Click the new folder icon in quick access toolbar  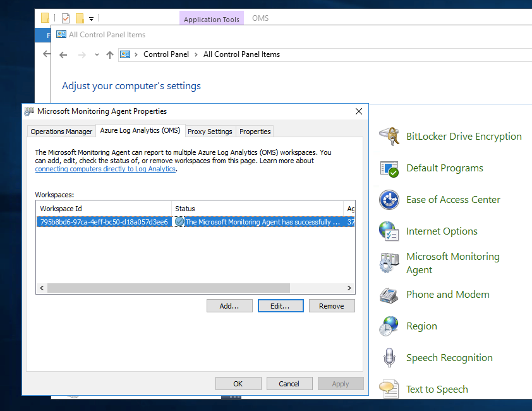[80, 18]
